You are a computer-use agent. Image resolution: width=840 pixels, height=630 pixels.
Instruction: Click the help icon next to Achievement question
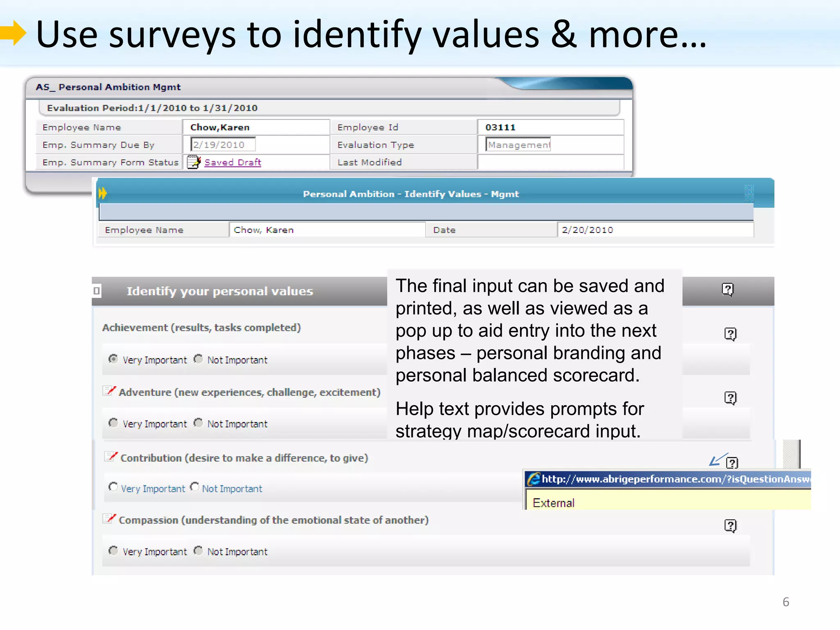click(730, 333)
